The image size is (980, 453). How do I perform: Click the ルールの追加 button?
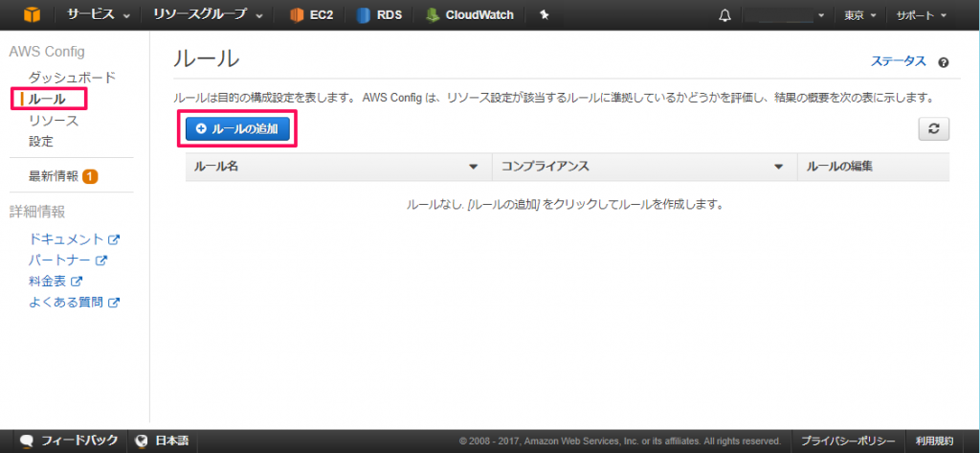(x=237, y=129)
